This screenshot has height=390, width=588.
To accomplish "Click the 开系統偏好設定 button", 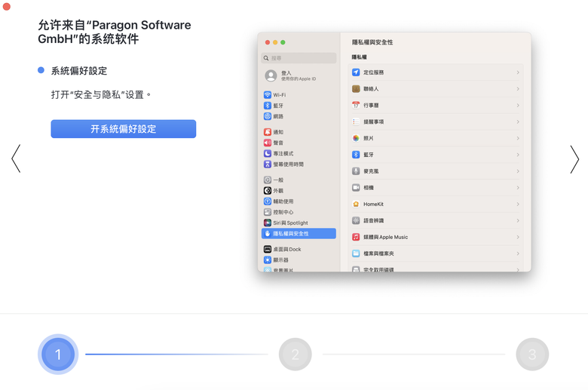I will tap(124, 129).
